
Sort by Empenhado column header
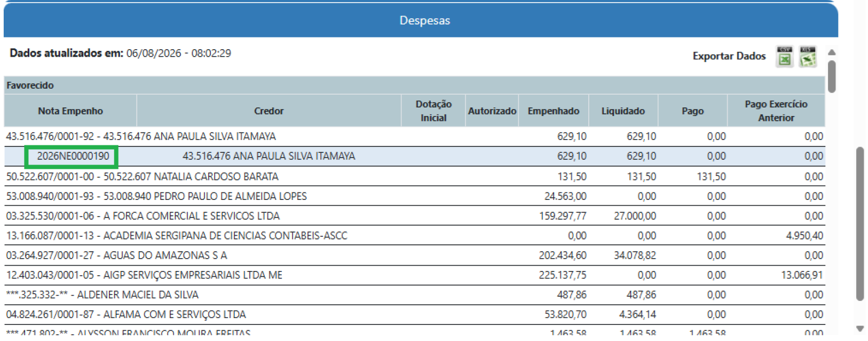tap(554, 111)
